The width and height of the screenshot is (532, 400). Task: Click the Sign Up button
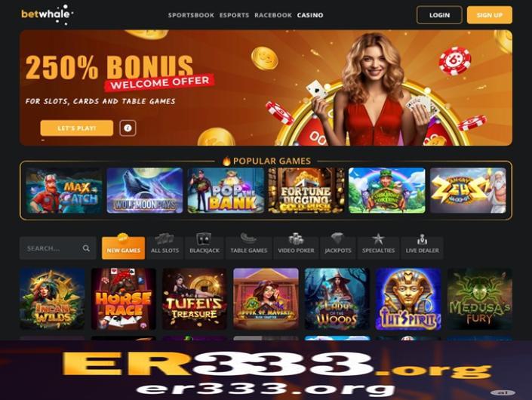(490, 15)
